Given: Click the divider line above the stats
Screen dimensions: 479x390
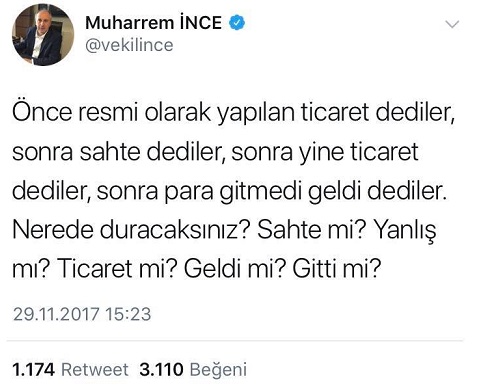Looking at the screenshot, I should point(235,341).
